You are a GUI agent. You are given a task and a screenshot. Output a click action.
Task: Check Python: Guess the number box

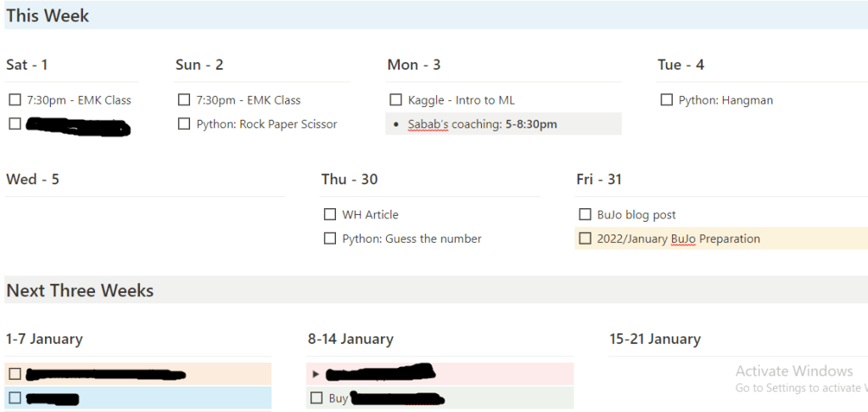[330, 239]
